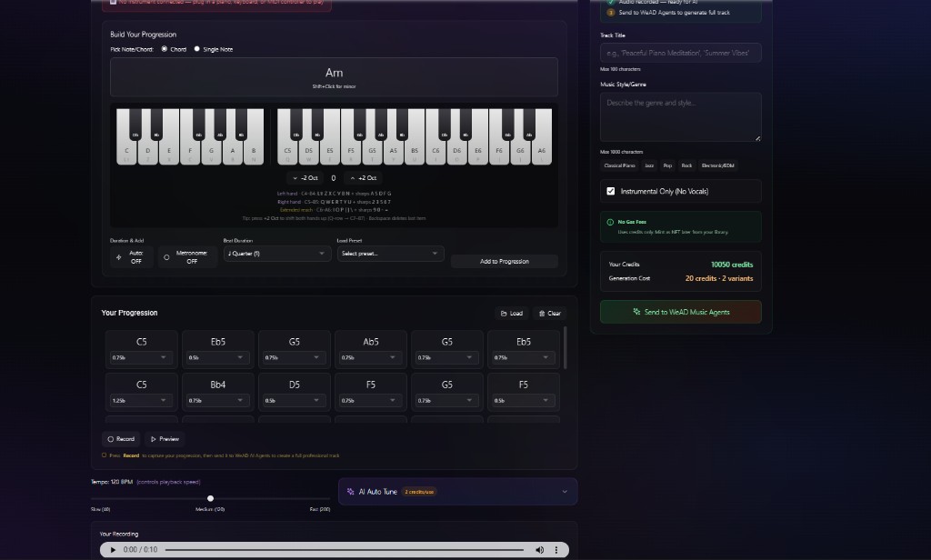The width and height of the screenshot is (931, 560).
Task: Expand the AI Auto Tune panel
Action: click(x=458, y=492)
